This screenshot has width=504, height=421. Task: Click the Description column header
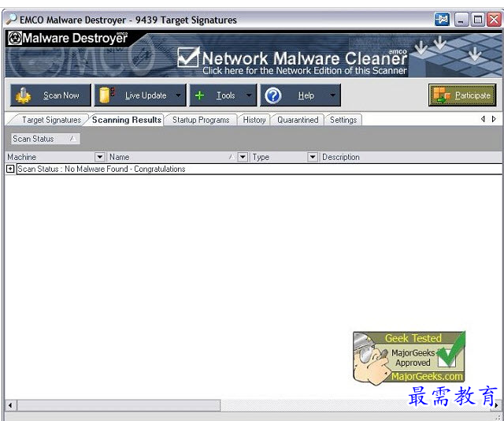411,157
